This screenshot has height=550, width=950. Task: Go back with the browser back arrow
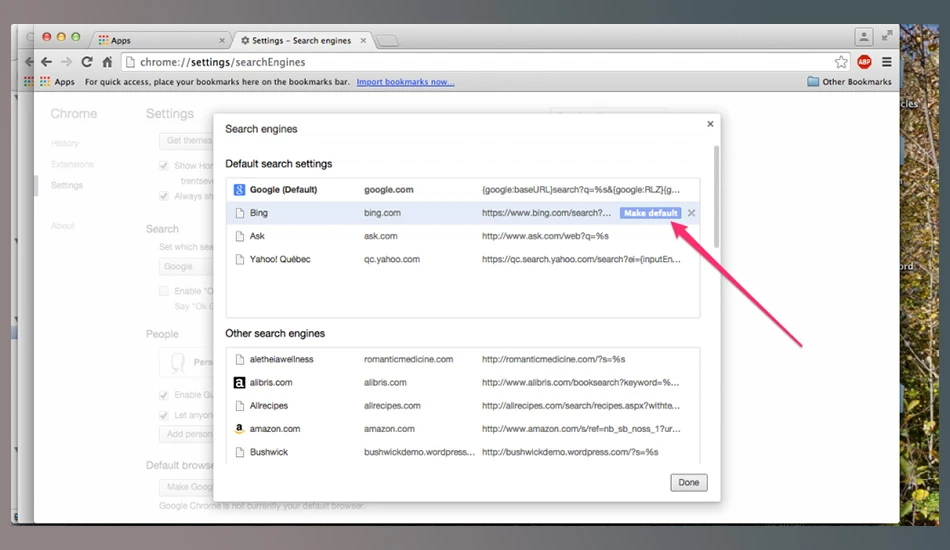46,62
